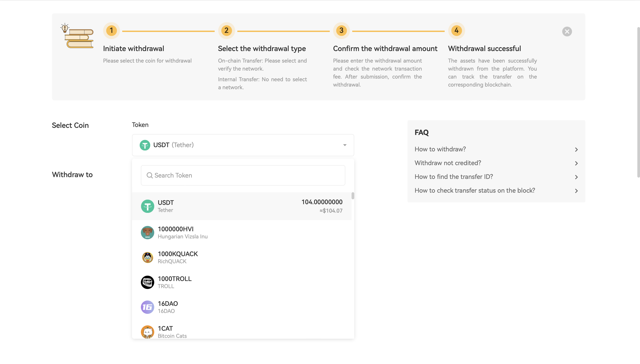Select the 16DAO token row

click(242, 307)
